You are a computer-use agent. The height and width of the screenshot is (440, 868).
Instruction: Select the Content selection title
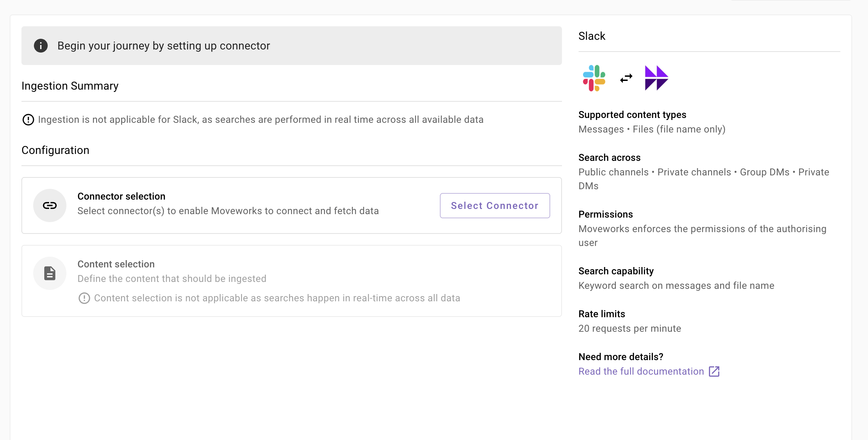coord(116,264)
